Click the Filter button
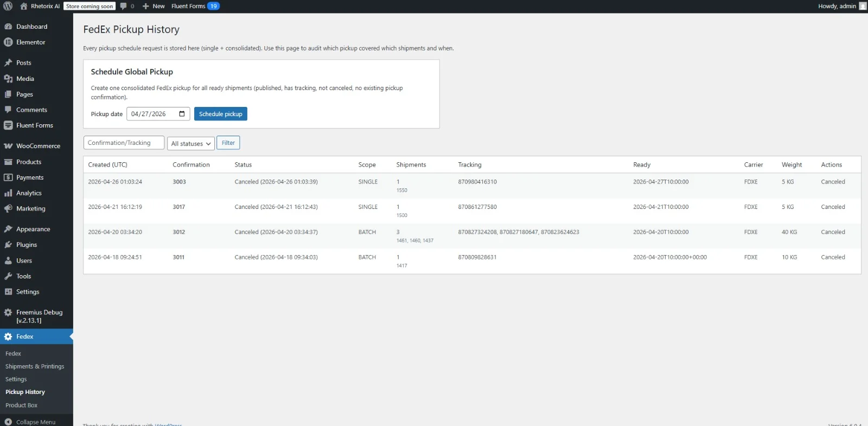868x426 pixels. point(228,143)
